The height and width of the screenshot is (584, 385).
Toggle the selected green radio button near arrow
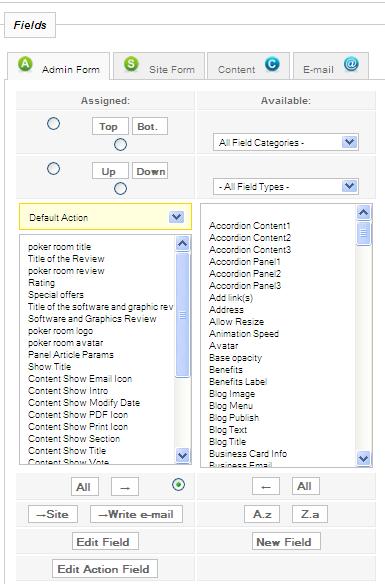179,485
